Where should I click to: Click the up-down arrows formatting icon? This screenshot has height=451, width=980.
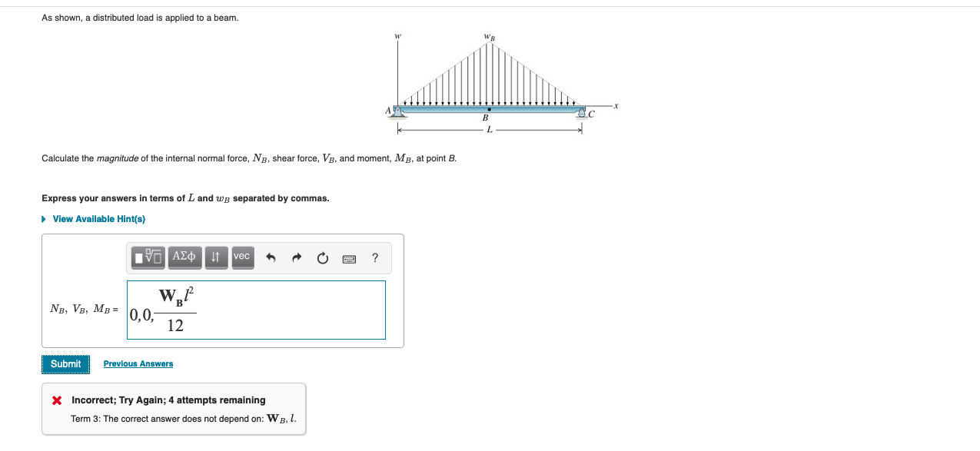coord(215,257)
